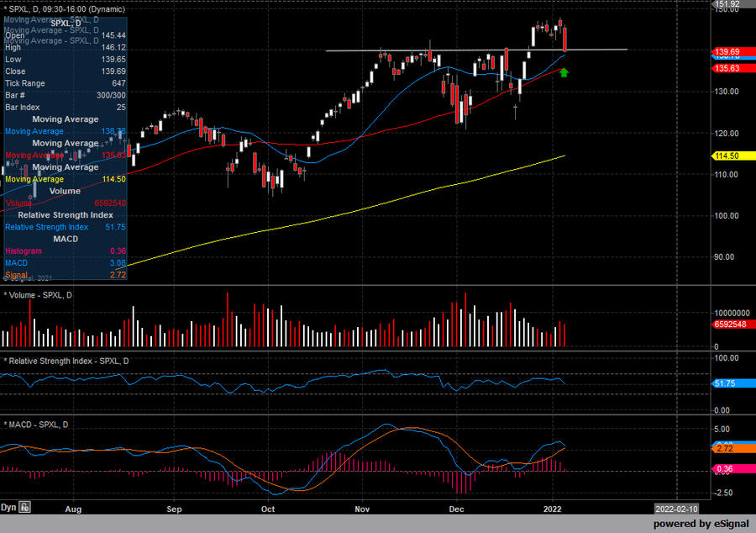The image size is (756, 533).
Task: Click the yellow Moving Average row in the data window
Action: click(x=65, y=179)
